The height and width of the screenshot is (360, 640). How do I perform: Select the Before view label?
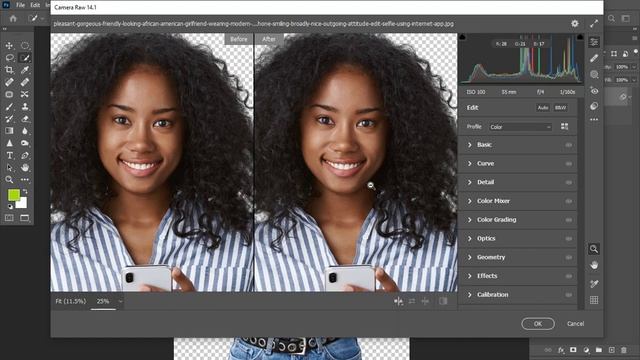coord(239,39)
